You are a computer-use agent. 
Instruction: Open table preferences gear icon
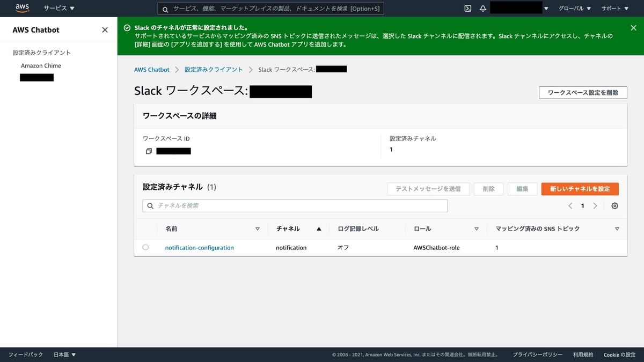click(x=615, y=206)
